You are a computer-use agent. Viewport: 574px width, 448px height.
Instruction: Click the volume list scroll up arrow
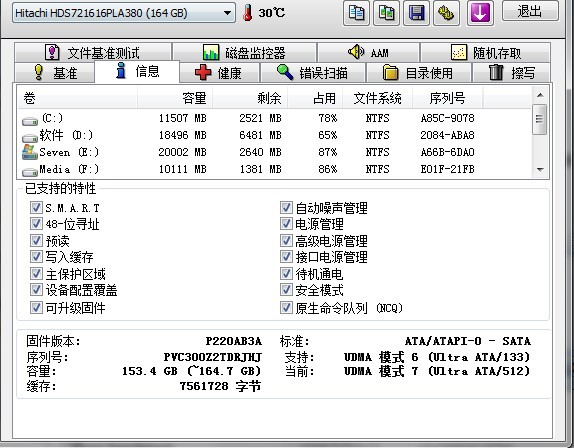coord(540,95)
